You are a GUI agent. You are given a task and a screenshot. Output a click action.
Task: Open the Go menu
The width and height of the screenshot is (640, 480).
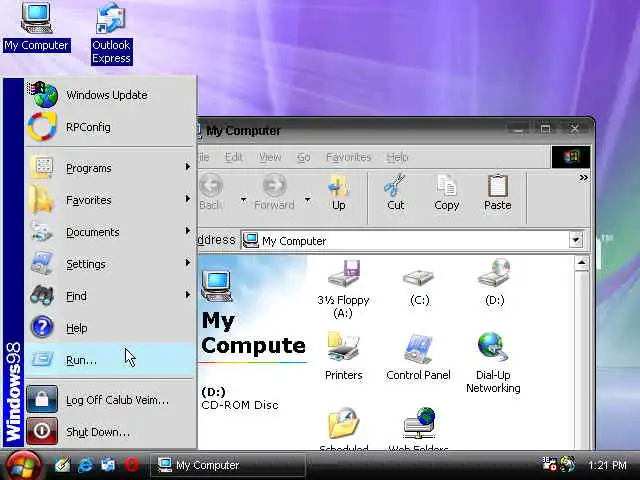(x=303, y=157)
